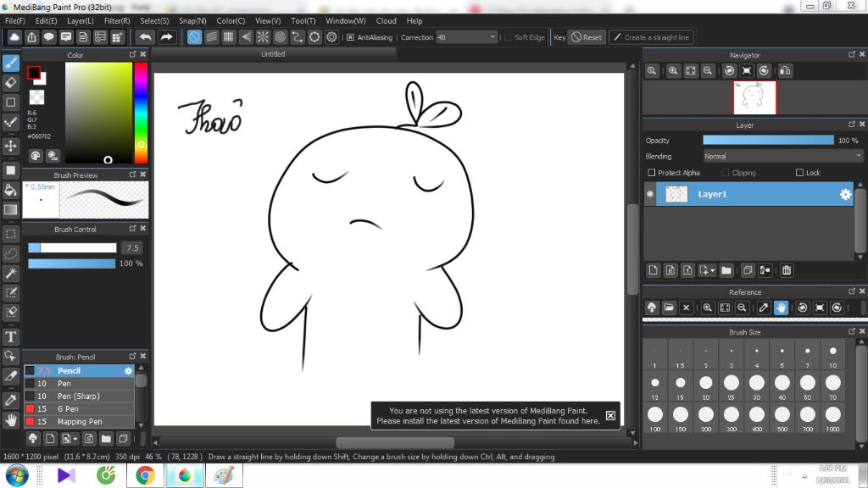This screenshot has width=868, height=488.
Task: Enable parallel lines snap
Action: (211, 37)
